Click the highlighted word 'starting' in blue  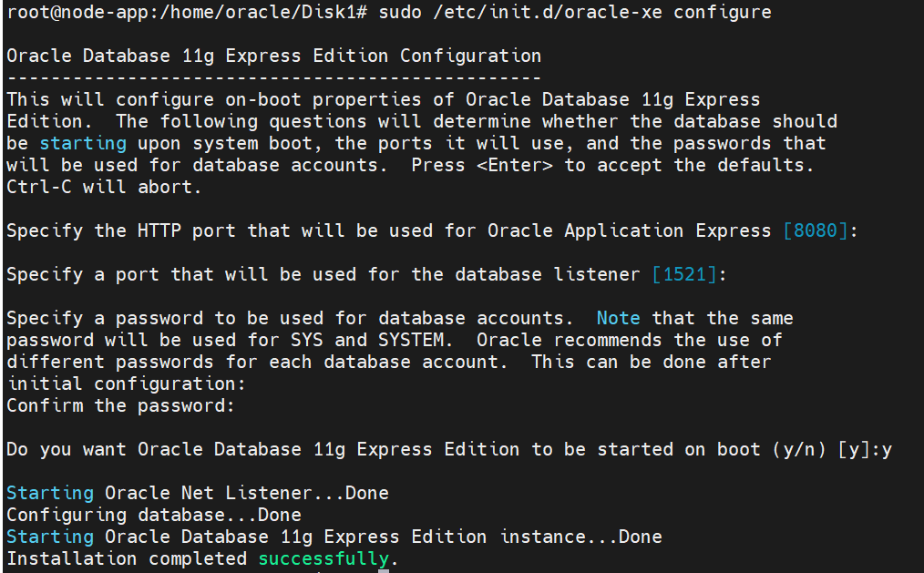pos(83,143)
